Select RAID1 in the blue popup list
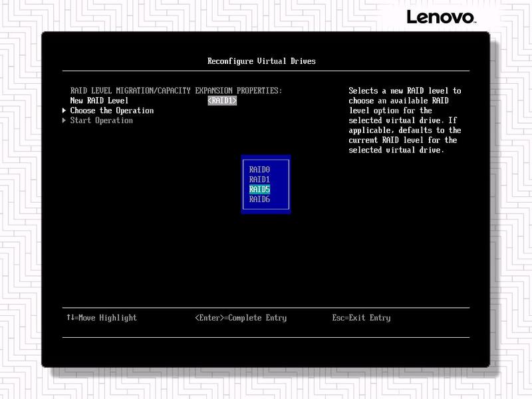Screen dimensions: 532x399 point(259,180)
